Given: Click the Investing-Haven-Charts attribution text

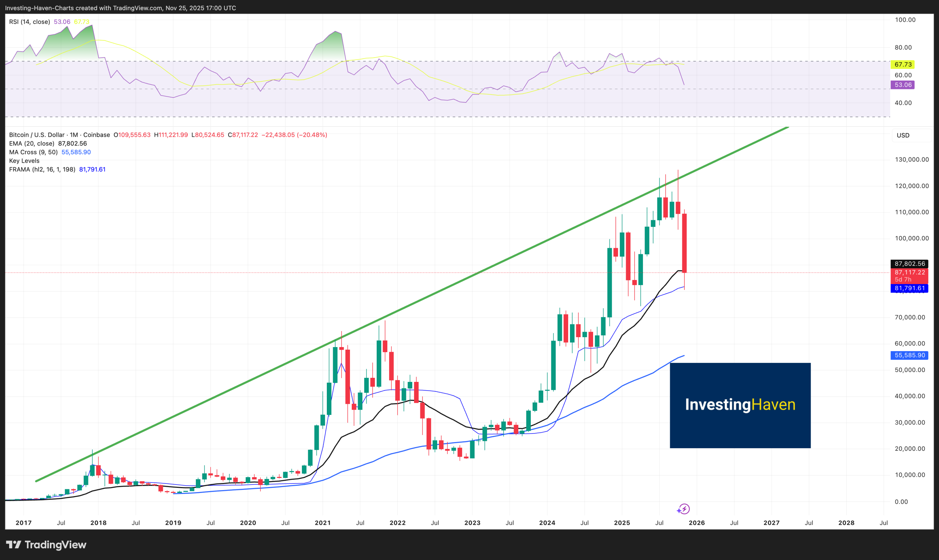Looking at the screenshot, I should [121, 8].
